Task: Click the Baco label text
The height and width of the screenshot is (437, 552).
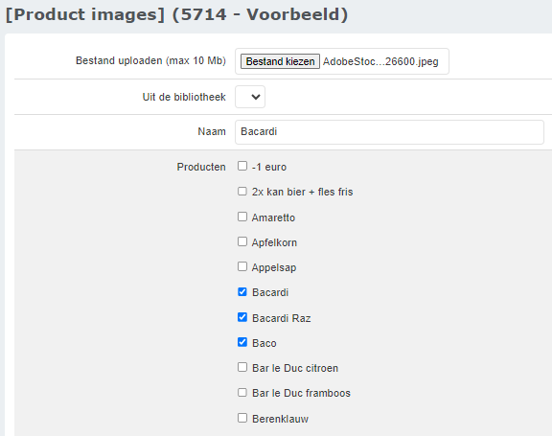Action: pos(264,343)
